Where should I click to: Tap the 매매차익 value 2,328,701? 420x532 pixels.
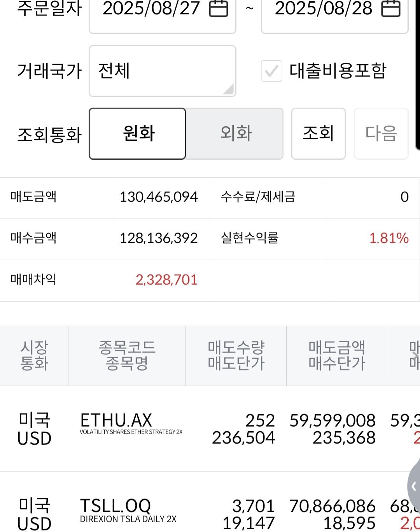(166, 280)
